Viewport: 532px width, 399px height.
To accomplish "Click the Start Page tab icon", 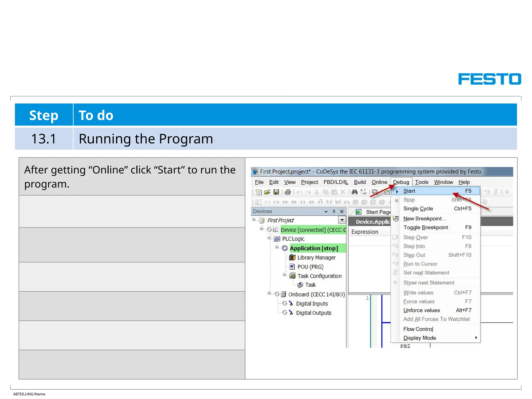I will click(358, 212).
